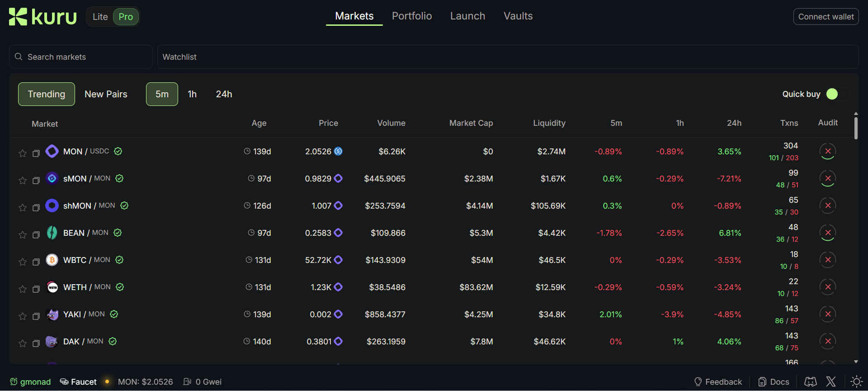
Task: Copy address for shMON / MON row
Action: point(36,208)
